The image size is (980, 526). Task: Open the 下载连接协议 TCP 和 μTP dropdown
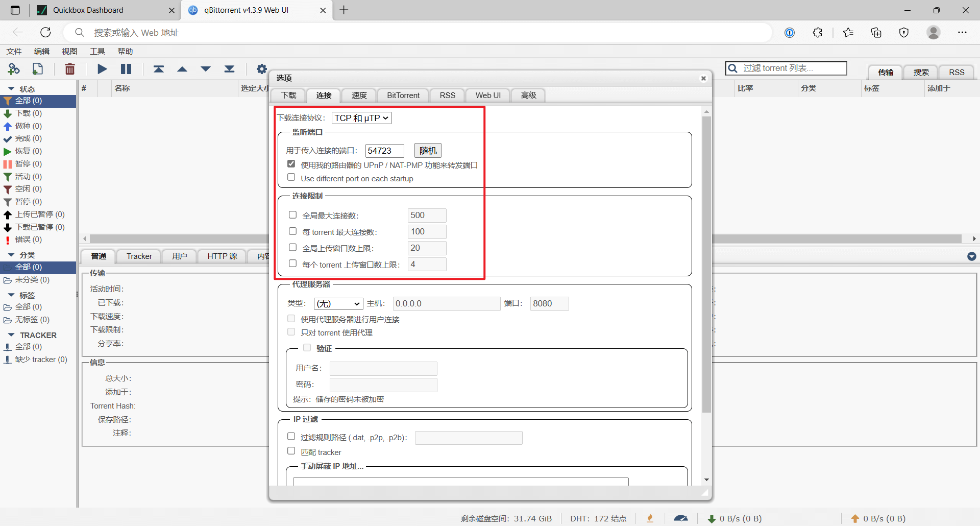tap(361, 118)
